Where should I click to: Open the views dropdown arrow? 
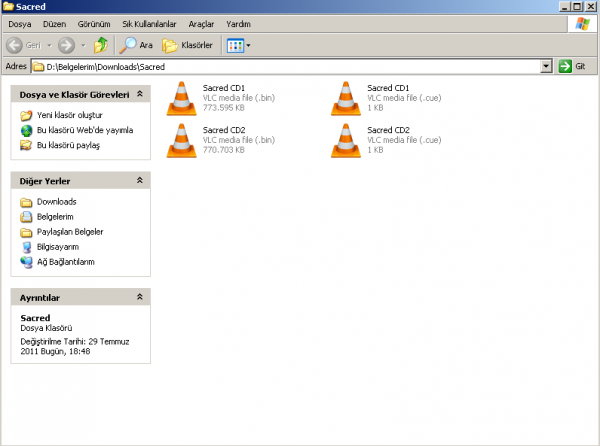point(248,46)
